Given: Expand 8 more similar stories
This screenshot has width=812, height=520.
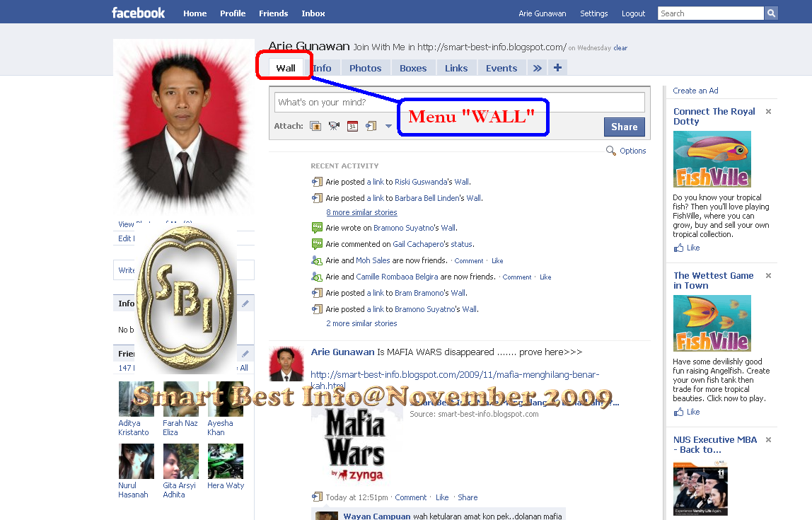Looking at the screenshot, I should click(361, 212).
